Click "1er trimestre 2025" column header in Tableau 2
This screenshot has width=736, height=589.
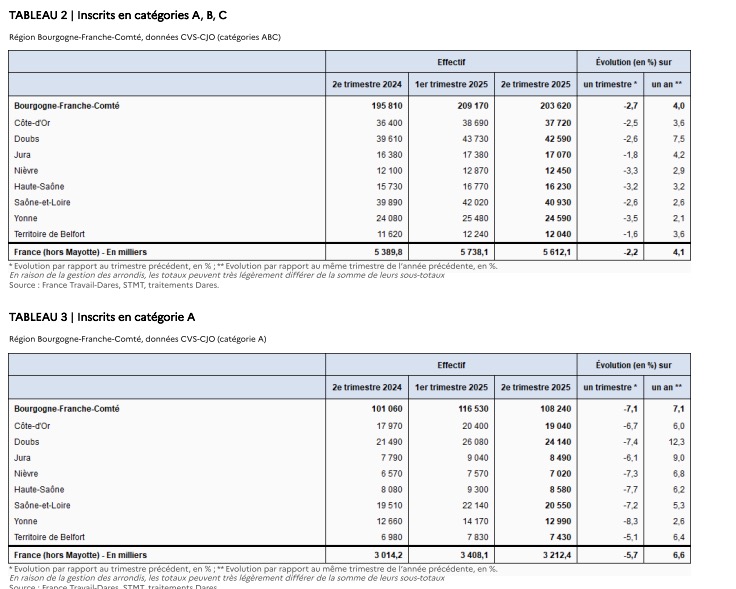[x=452, y=84]
